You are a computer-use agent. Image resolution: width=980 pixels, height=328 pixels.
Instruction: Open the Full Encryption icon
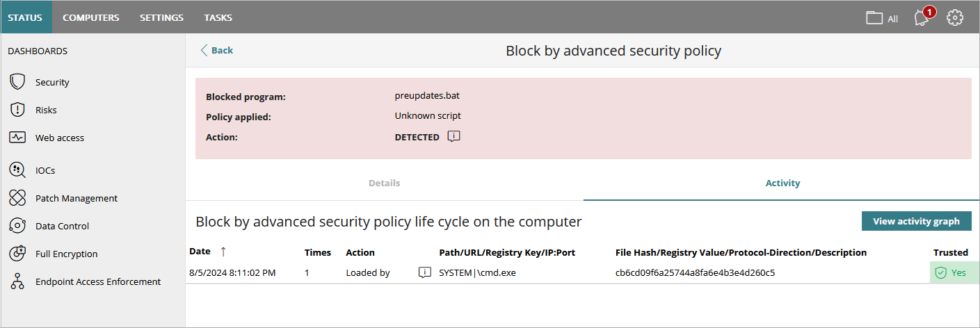click(x=17, y=254)
